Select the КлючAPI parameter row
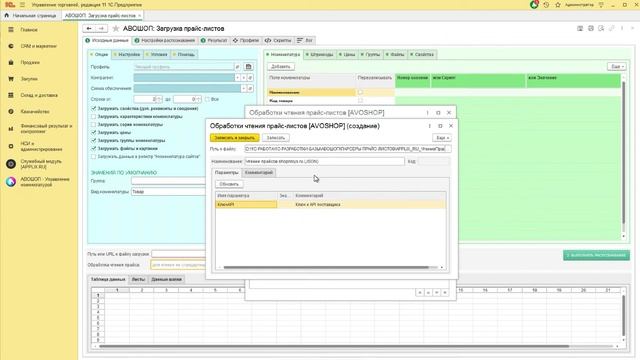The width and height of the screenshot is (640, 360). pos(331,204)
